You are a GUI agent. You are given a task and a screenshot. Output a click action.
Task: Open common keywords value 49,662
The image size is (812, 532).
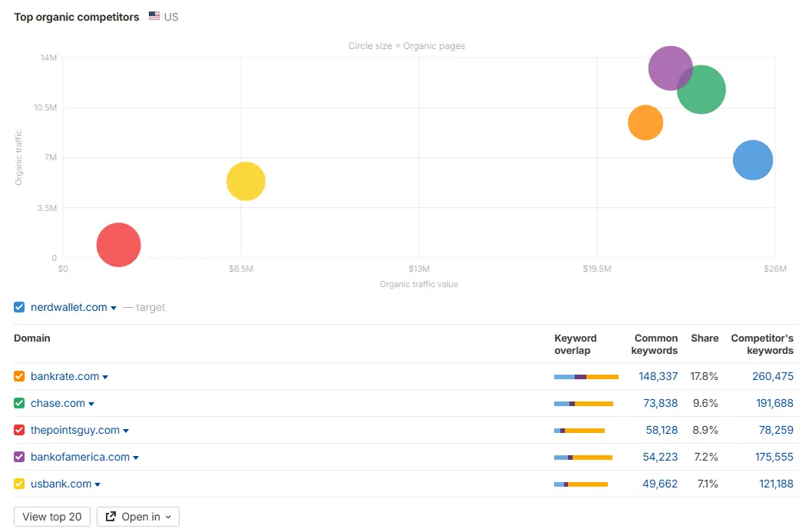pos(660,484)
